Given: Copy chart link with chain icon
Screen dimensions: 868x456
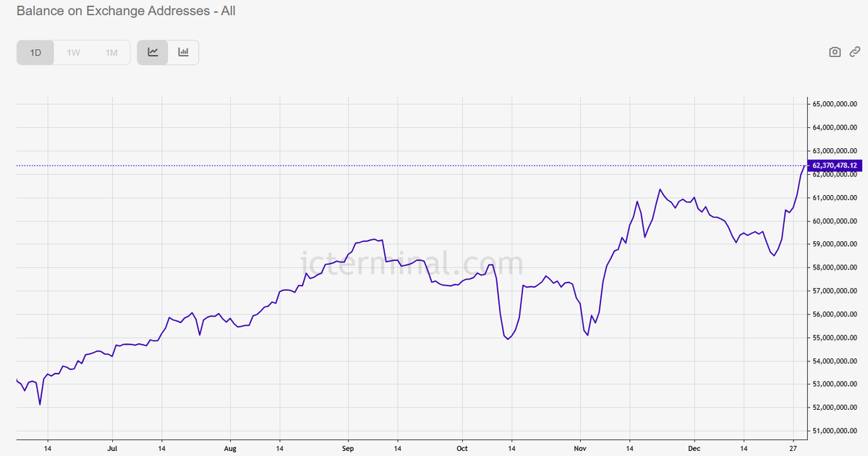Looking at the screenshot, I should 855,52.
